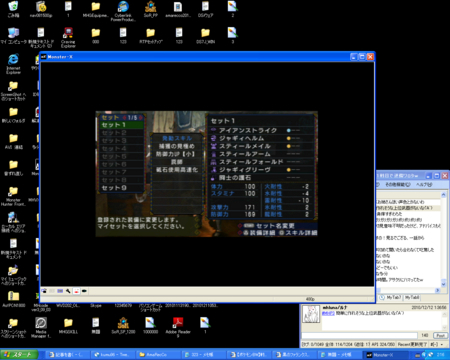Select the highlighted tweet row in the list

408,208
